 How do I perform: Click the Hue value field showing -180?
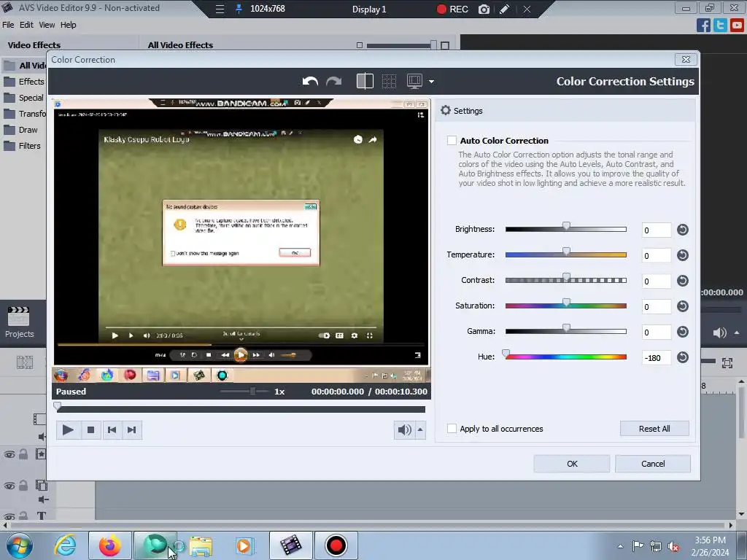click(x=657, y=357)
